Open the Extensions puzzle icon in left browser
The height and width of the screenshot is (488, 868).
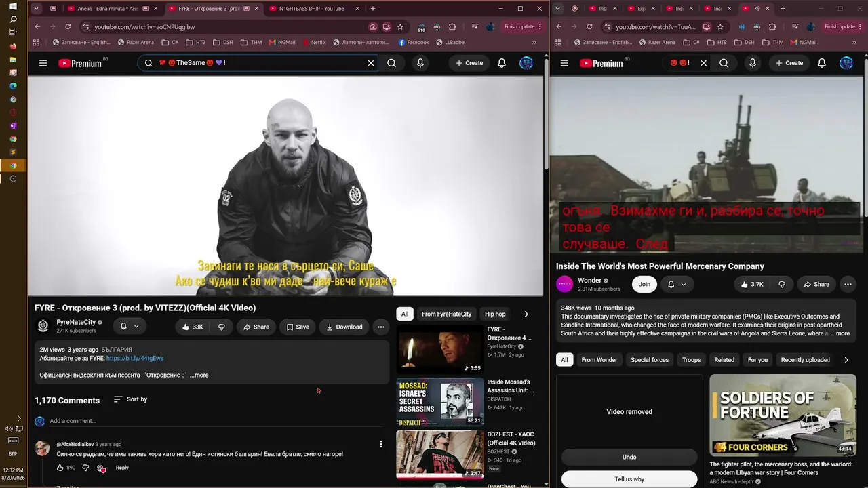(x=452, y=26)
